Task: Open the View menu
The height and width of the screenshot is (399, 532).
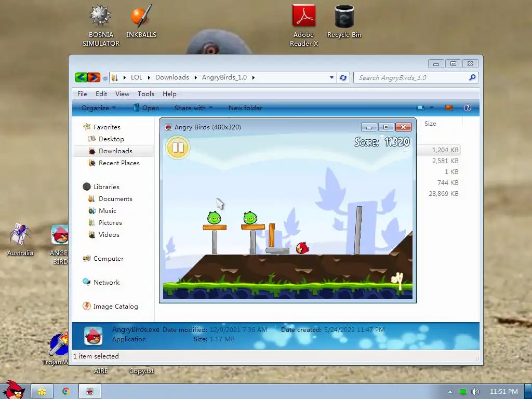Action: click(122, 94)
